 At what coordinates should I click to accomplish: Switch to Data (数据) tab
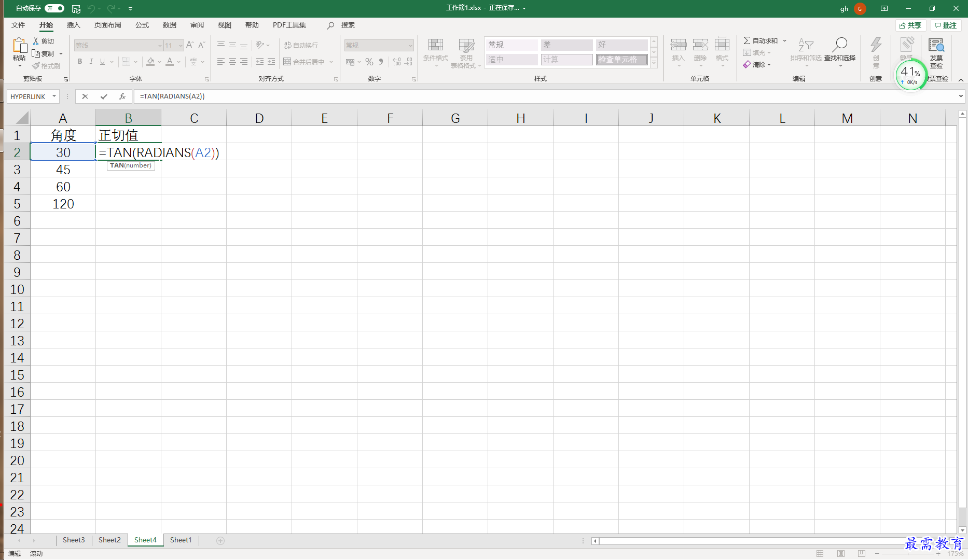coord(170,25)
